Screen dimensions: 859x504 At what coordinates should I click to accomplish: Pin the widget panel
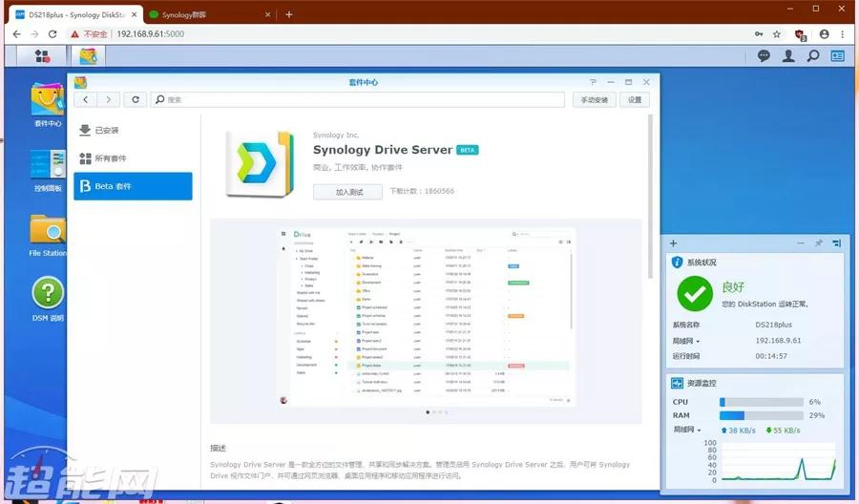(819, 243)
